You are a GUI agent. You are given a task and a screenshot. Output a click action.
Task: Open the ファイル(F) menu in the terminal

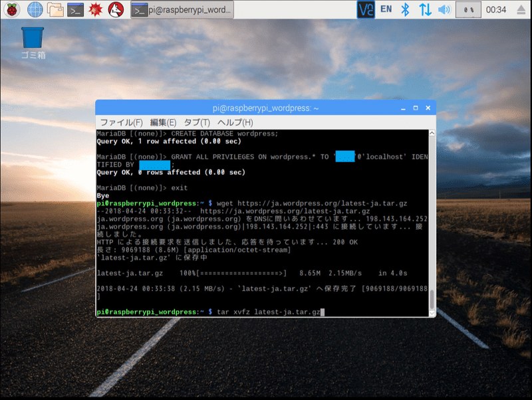point(122,122)
